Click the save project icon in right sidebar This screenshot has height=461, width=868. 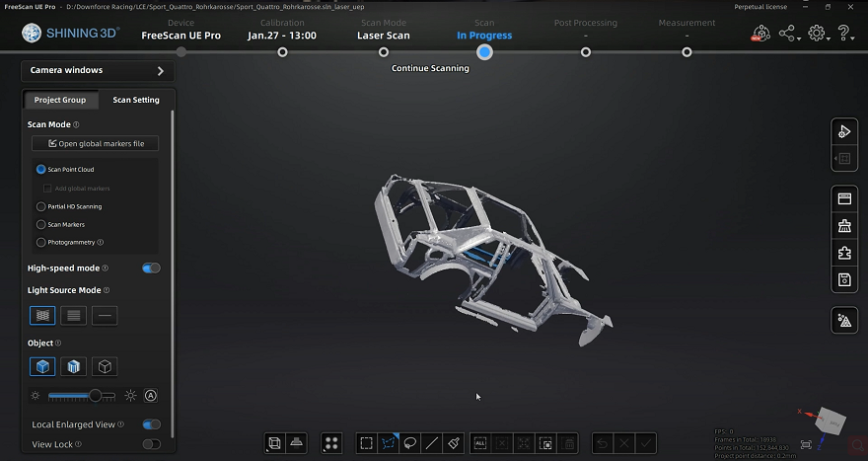(x=844, y=279)
